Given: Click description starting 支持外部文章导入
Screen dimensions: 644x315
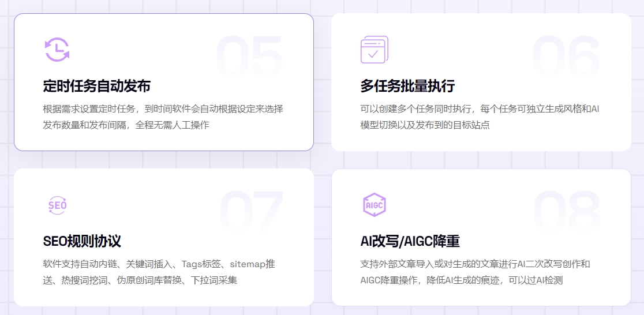Looking at the screenshot, I should pos(475,272).
